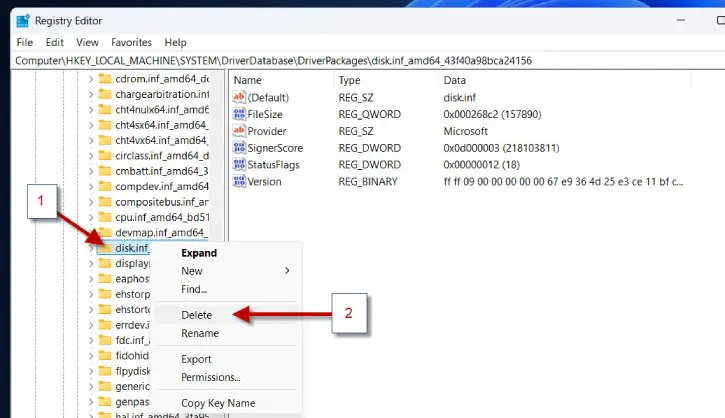Image resolution: width=725 pixels, height=418 pixels.
Task: Open the Help menu
Action: tap(175, 42)
